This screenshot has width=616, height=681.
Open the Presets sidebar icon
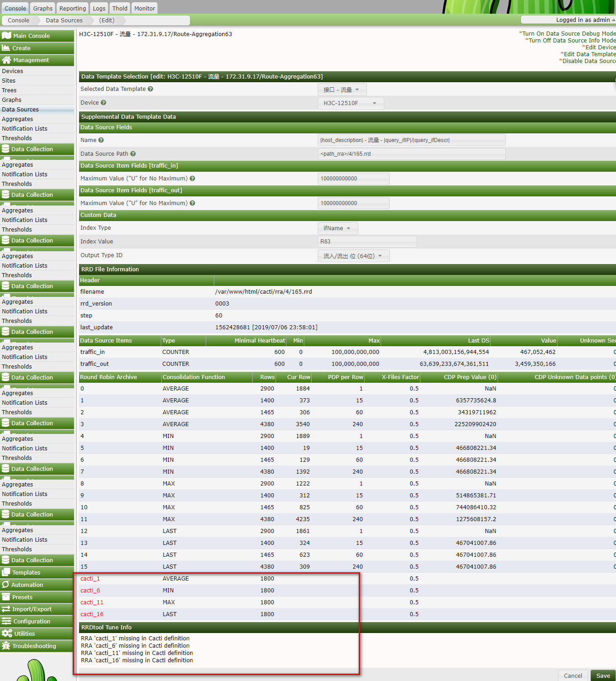[6, 597]
